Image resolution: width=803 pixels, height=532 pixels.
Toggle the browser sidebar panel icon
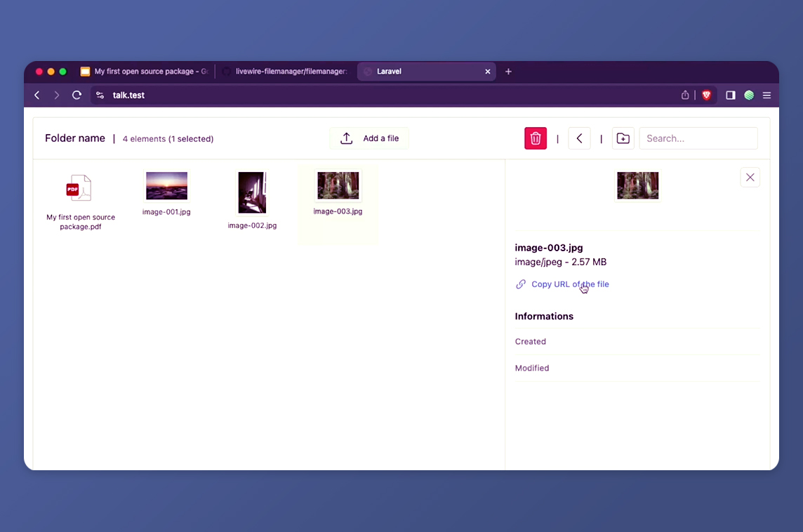[730, 95]
